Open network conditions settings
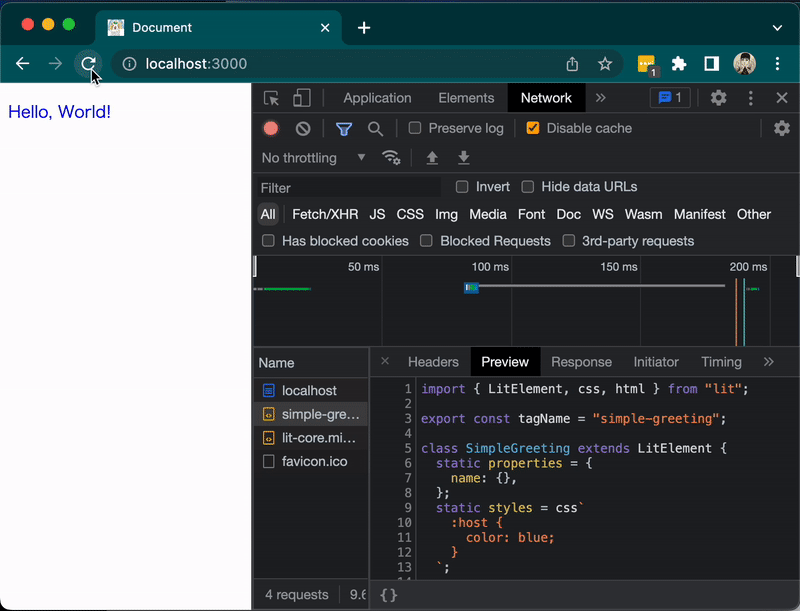 coord(391,157)
